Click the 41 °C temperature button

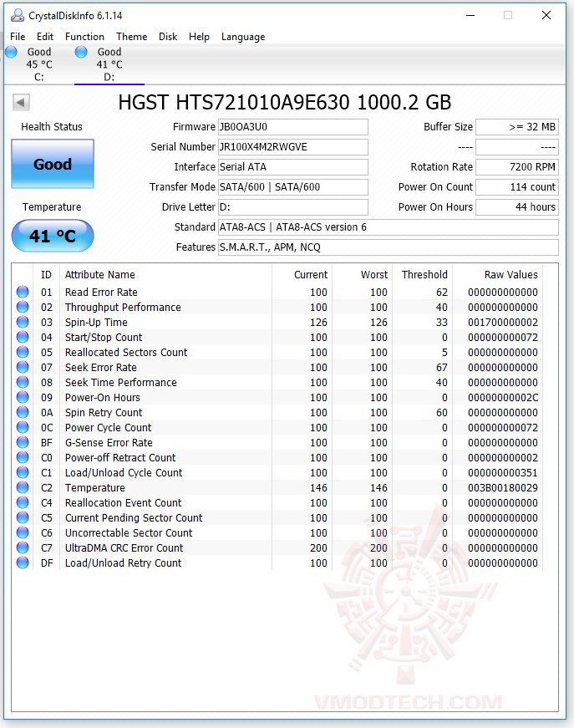(53, 236)
